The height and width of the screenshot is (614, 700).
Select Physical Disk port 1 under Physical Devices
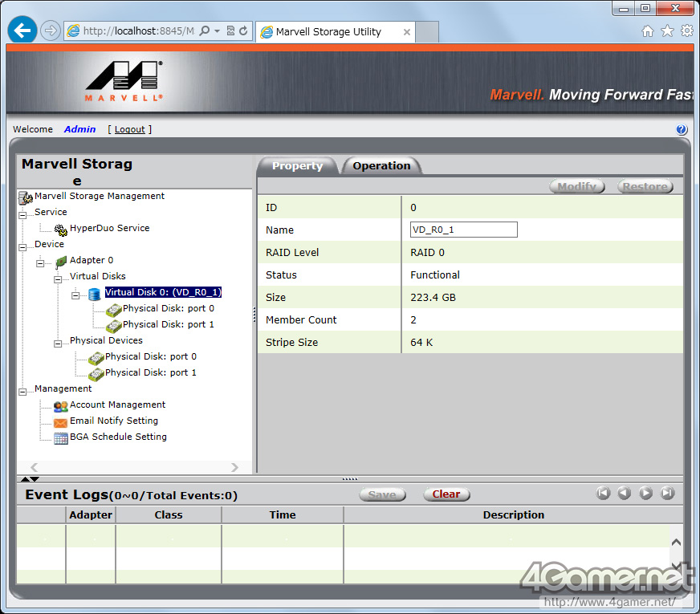pyautogui.click(x=150, y=372)
